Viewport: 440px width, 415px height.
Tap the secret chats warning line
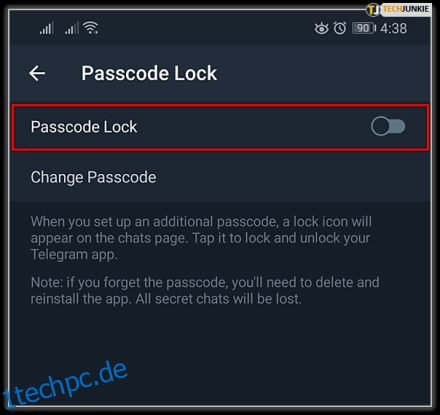click(x=166, y=299)
